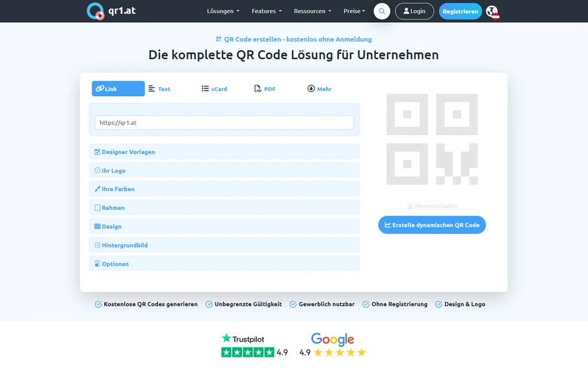This screenshot has width=588, height=371.
Task: Click the QR grid icon above headline
Action: [x=219, y=39]
